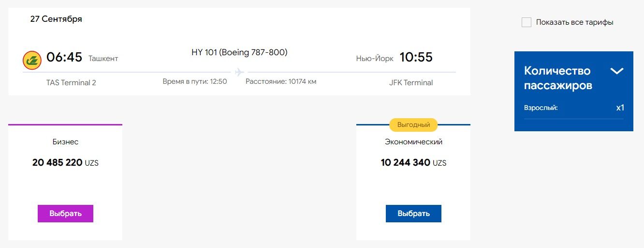The image size is (644, 248).
Task: Click the airplane icon on route line
Action: pyautogui.click(x=239, y=72)
